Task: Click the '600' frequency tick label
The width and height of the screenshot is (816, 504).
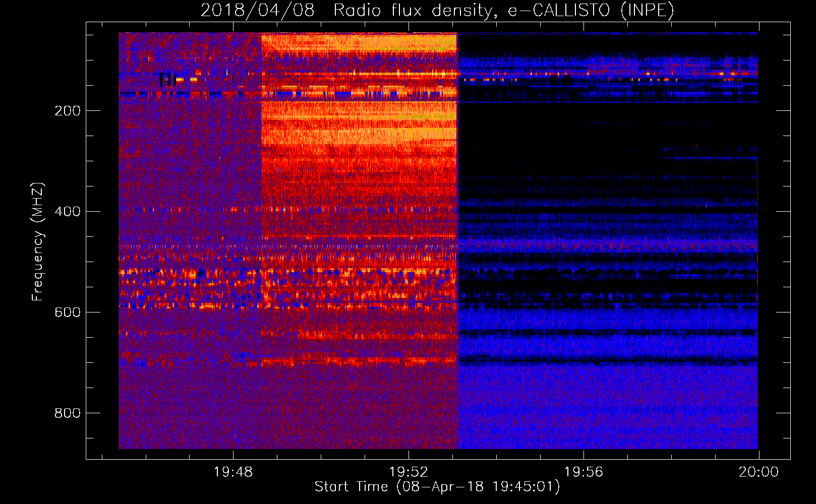Action: pyautogui.click(x=68, y=312)
